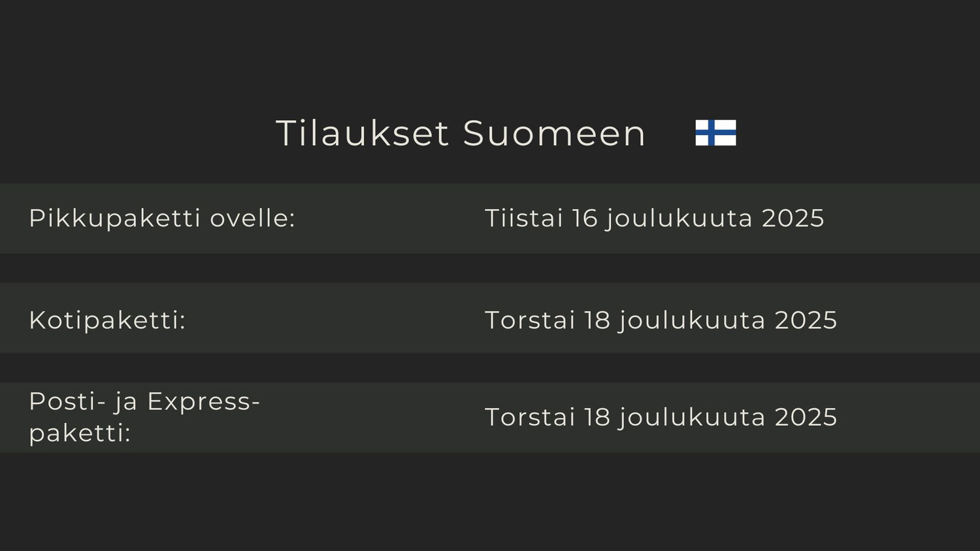Click the Kotipaketti row's Torstai 18 date
Screen dimensions: 980x551
(x=661, y=321)
